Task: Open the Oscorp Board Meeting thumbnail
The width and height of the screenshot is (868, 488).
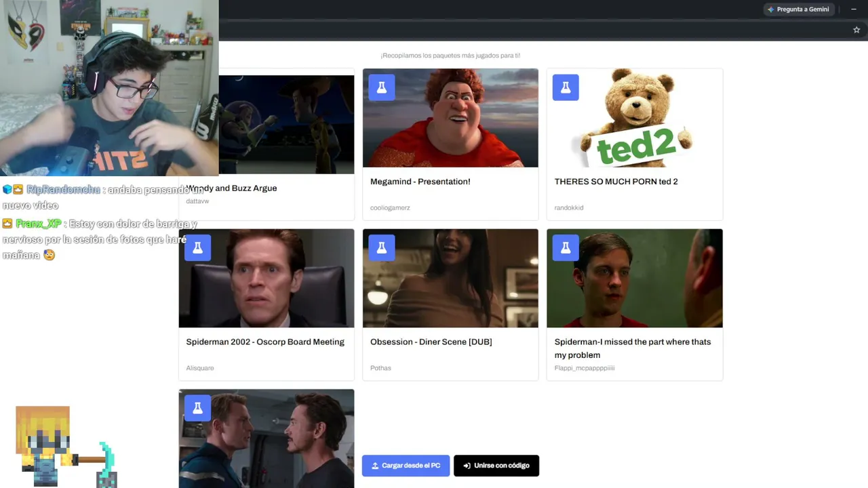Action: [x=267, y=279]
